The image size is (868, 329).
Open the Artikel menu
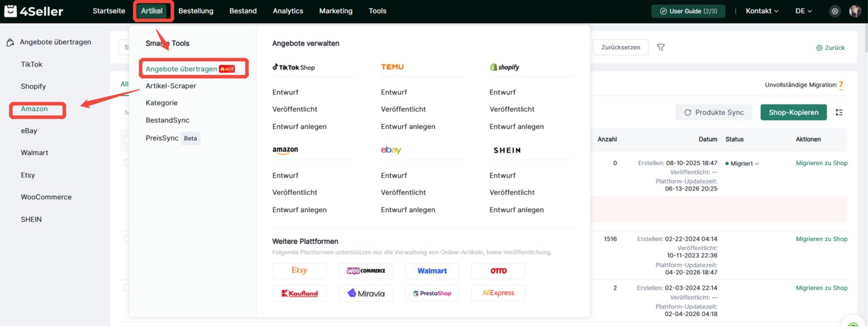(152, 11)
